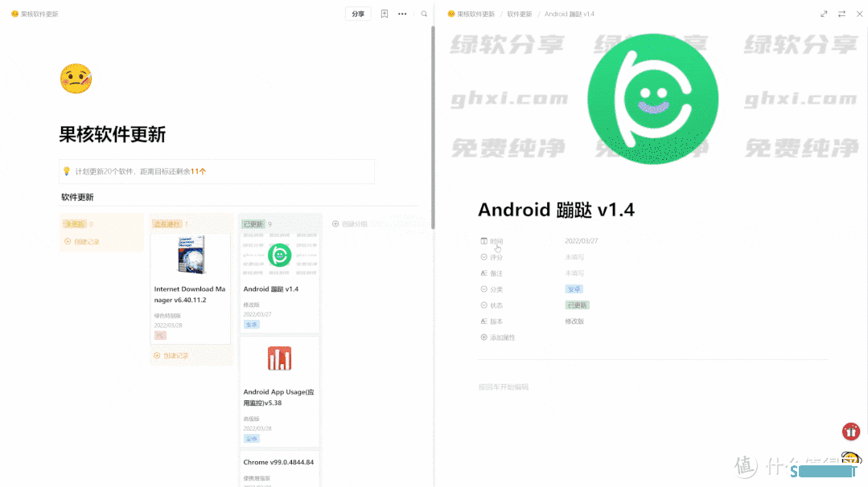Click the 安卓 tag on Android App Usage card

(x=251, y=438)
